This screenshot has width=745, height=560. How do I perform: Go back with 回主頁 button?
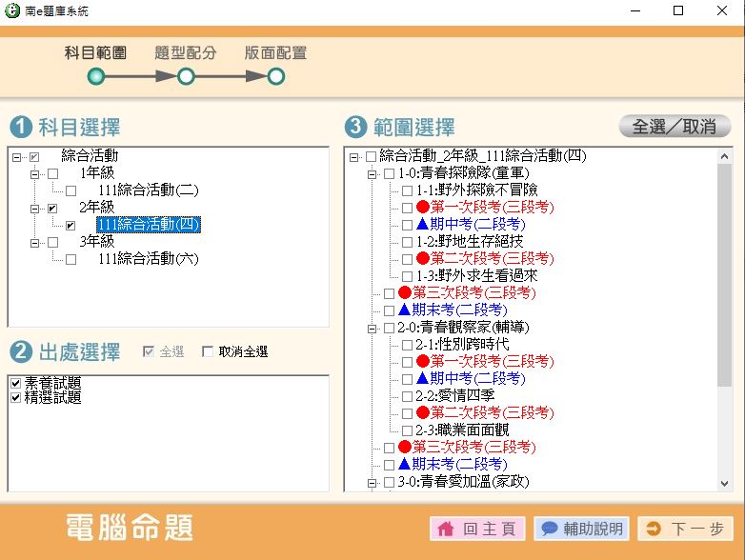coord(477,529)
